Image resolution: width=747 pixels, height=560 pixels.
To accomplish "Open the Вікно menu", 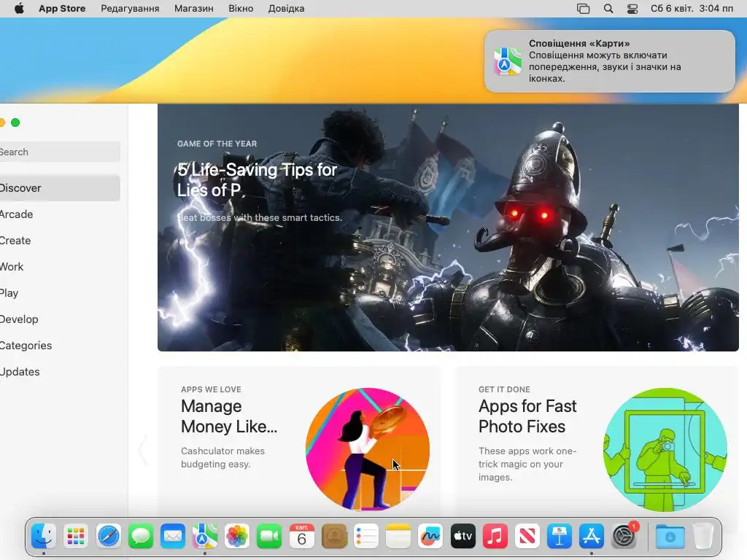I will pos(241,9).
